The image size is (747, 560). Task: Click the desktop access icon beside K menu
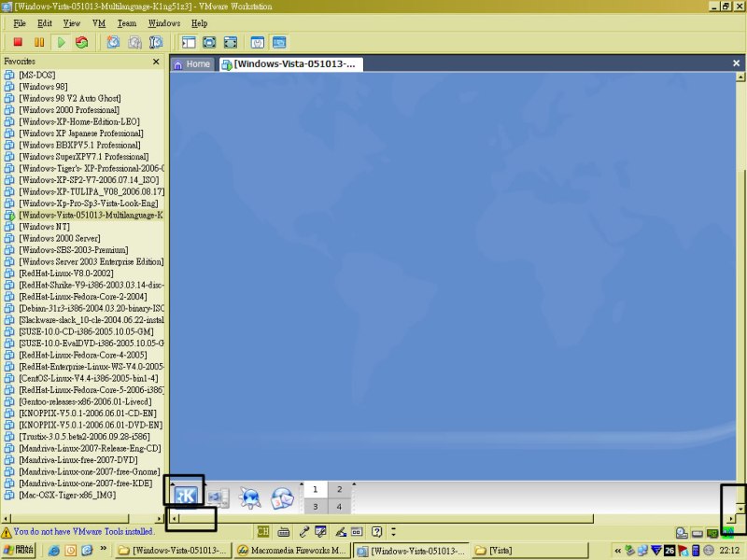tap(218, 497)
